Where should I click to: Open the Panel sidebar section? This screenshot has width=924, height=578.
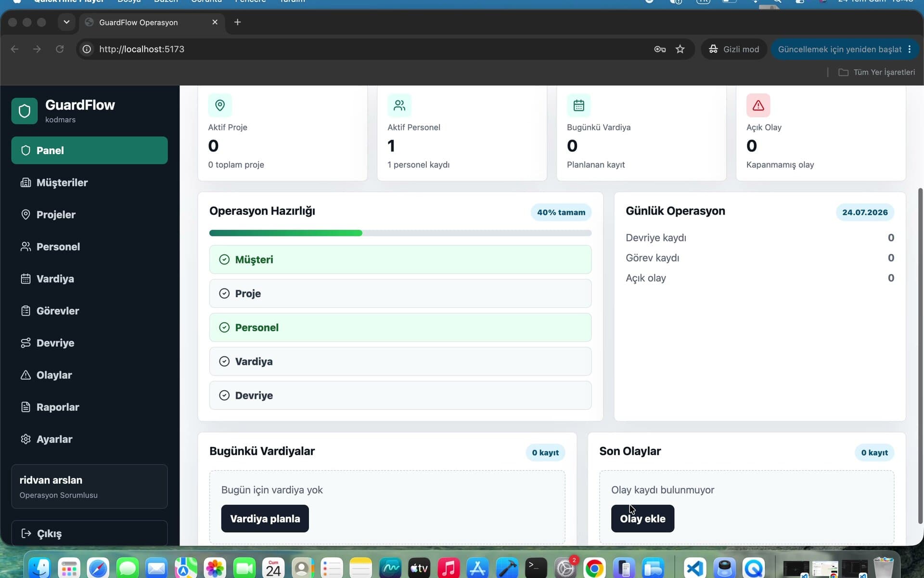pos(90,150)
